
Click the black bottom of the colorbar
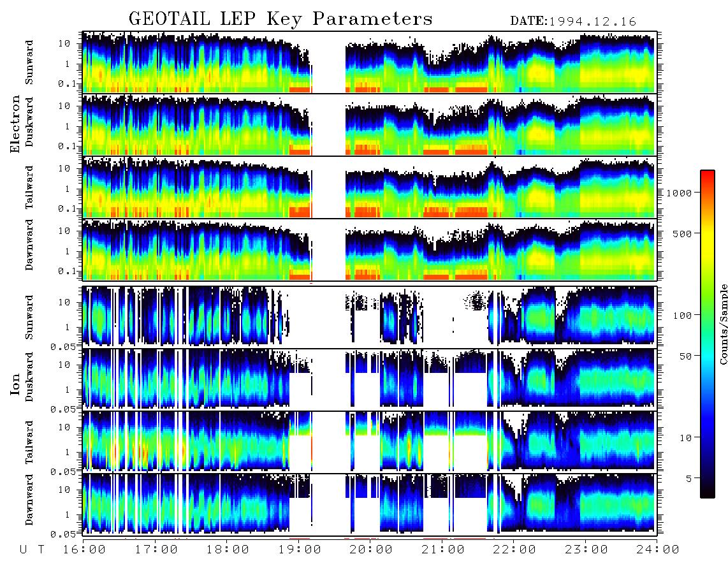tap(707, 492)
